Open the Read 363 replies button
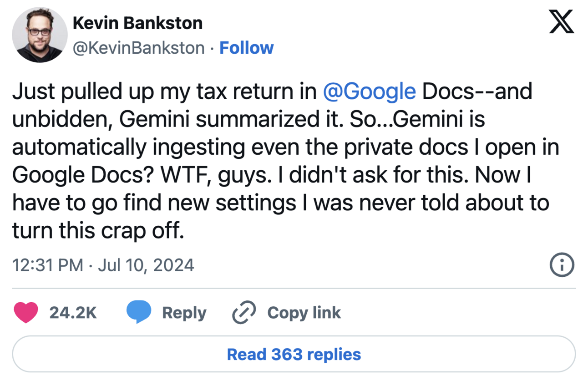 coord(294,354)
